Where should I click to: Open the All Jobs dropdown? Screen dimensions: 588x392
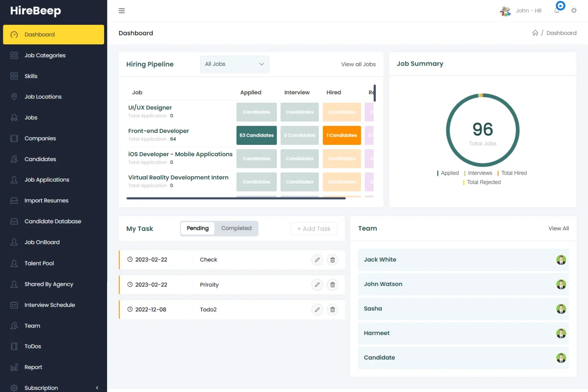[234, 64]
